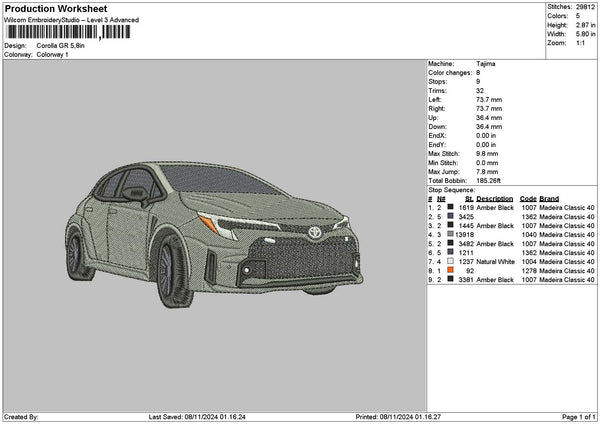Click thread code 1040 in row 4
This screenshot has height=424, width=600.
click(x=529, y=235)
